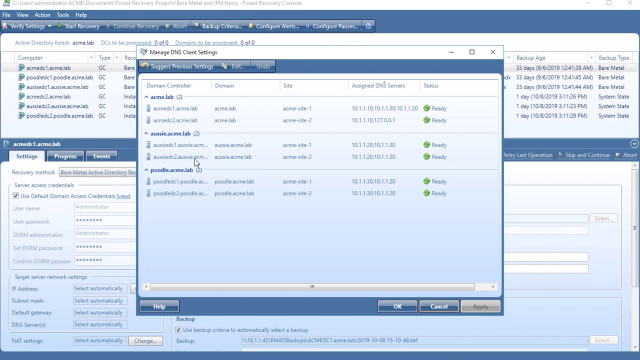Click DNS dialog horizontal scrollbar thumb
The height and width of the screenshot is (360, 640).
(x=312, y=287)
